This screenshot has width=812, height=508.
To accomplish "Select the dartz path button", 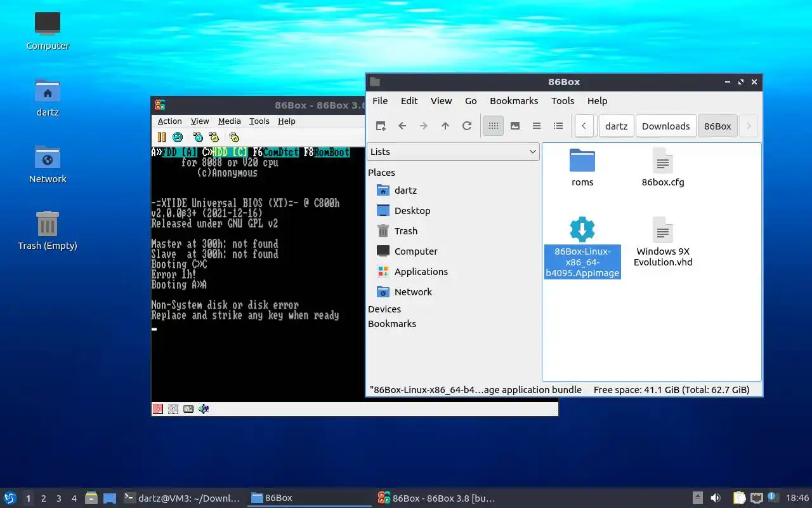I will 616,126.
